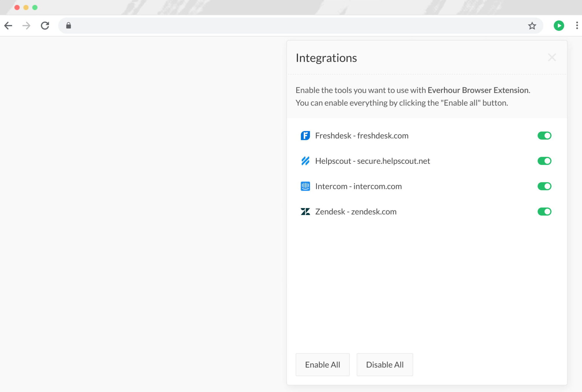This screenshot has width=582, height=392.
Task: Toggle the Intercom integration switch
Action: (x=544, y=186)
